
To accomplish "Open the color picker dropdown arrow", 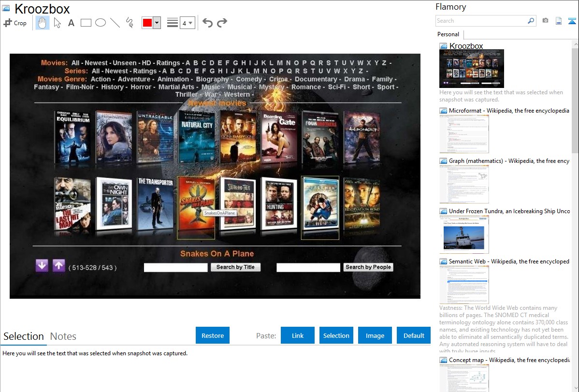I will coord(157,23).
